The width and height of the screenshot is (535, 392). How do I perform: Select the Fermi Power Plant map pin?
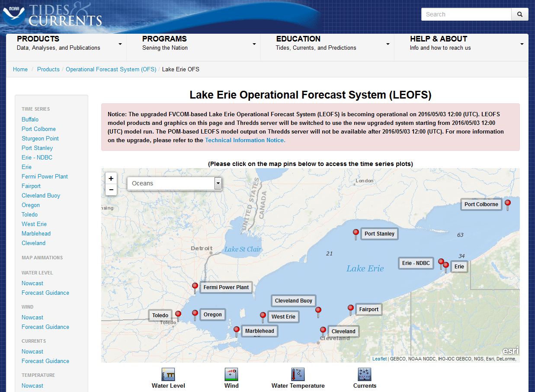coord(195,286)
